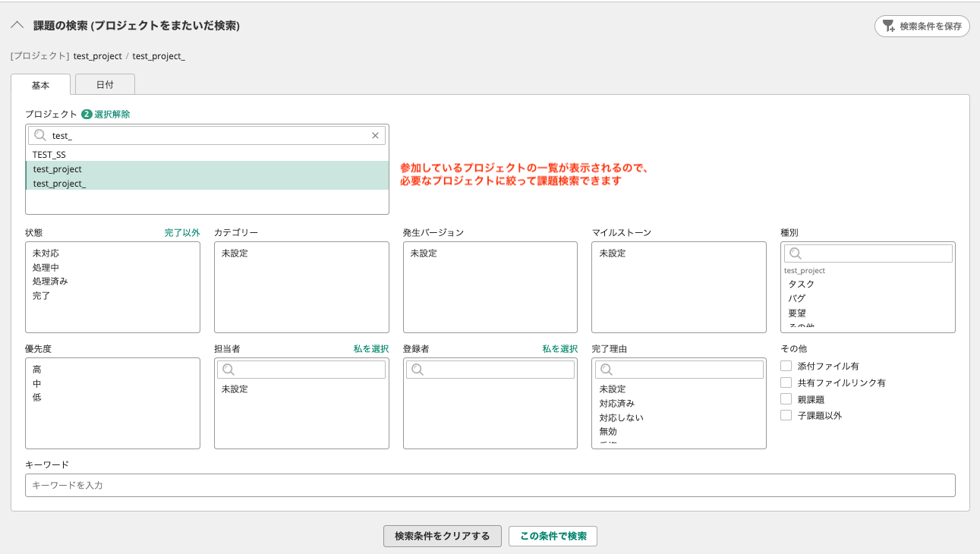The width and height of the screenshot is (980, 554).
Task: Click the magnifier icon in 完了理由 search
Action: [607, 370]
